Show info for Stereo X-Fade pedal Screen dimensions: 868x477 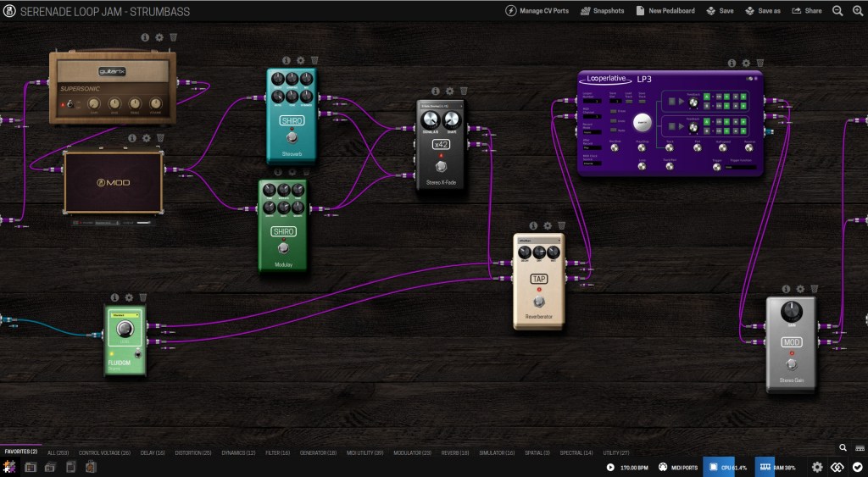tap(436, 91)
